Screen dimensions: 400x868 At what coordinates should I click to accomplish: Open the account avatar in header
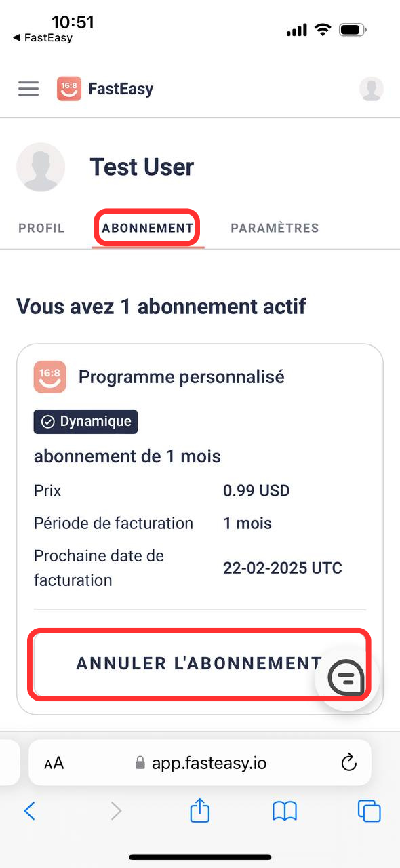(371, 89)
